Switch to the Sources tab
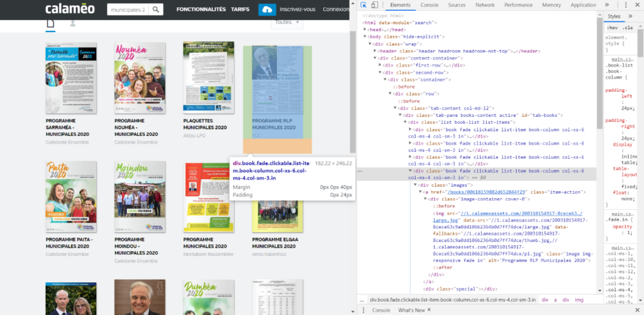 (457, 5)
